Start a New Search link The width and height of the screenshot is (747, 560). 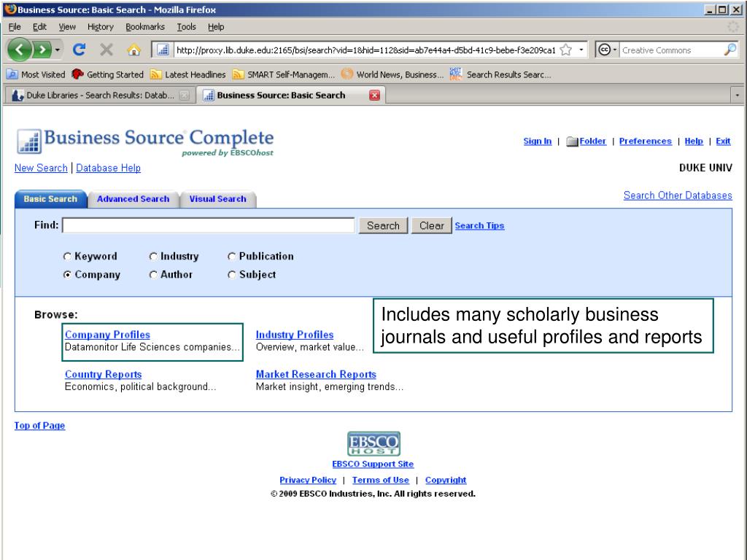pos(41,168)
